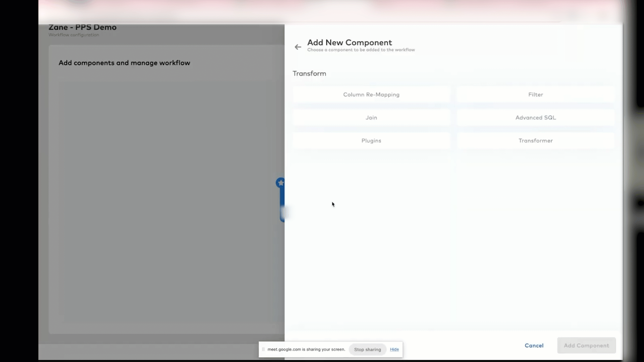Select the Plugins transform component
The height and width of the screenshot is (362, 644).
[x=371, y=140]
